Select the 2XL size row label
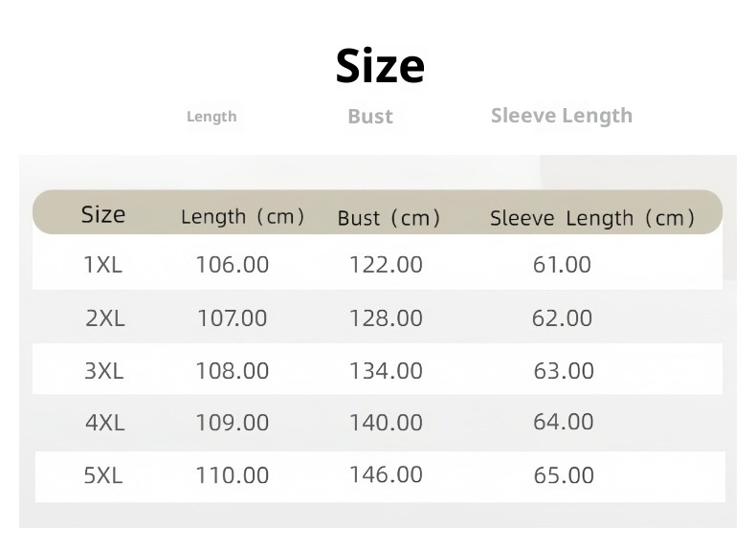Viewport: 756px width, 547px height. click(105, 318)
